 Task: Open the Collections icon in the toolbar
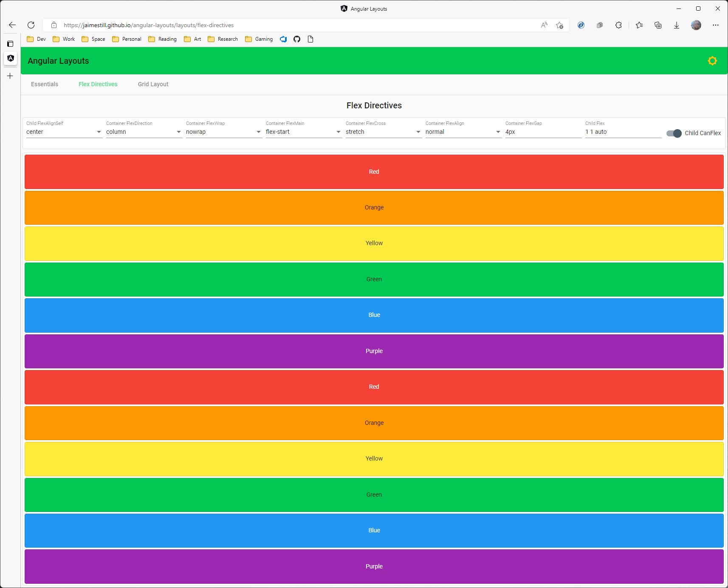click(657, 25)
